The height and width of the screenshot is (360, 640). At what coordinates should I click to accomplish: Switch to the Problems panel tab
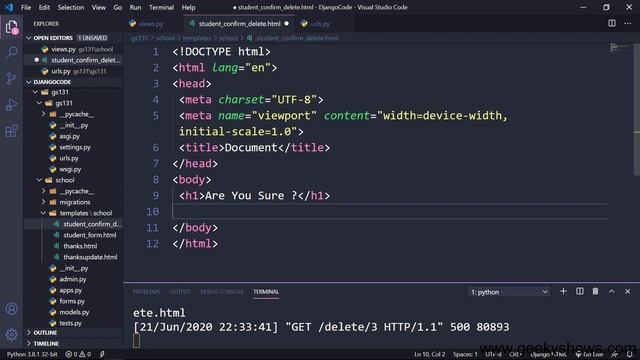point(146,292)
